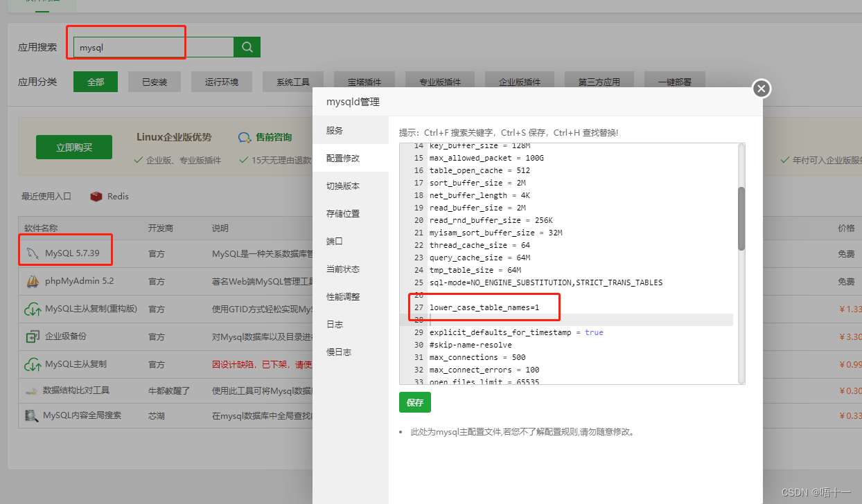The width and height of the screenshot is (862, 504).
Task: Open the MySQL 5.7.39 software entry
Action: pyautogui.click(x=72, y=253)
